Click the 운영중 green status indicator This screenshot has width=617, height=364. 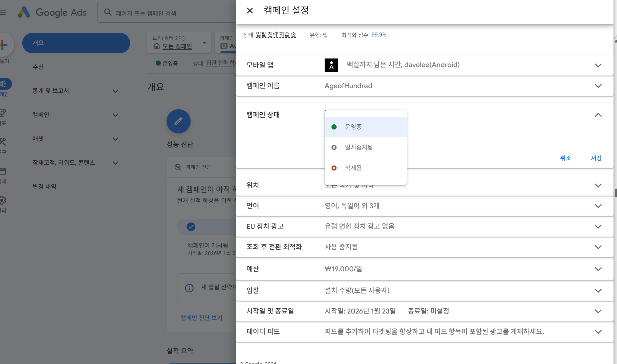click(158, 63)
